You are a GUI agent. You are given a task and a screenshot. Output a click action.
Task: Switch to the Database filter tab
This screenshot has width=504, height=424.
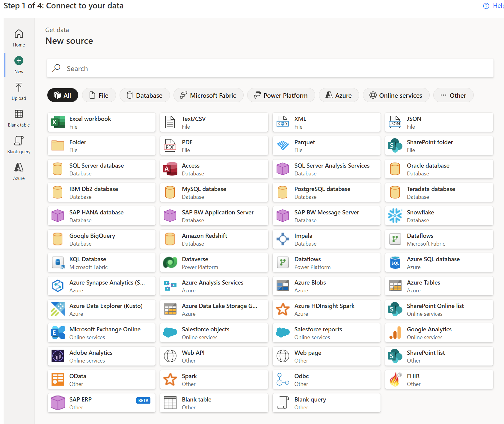[x=145, y=95]
